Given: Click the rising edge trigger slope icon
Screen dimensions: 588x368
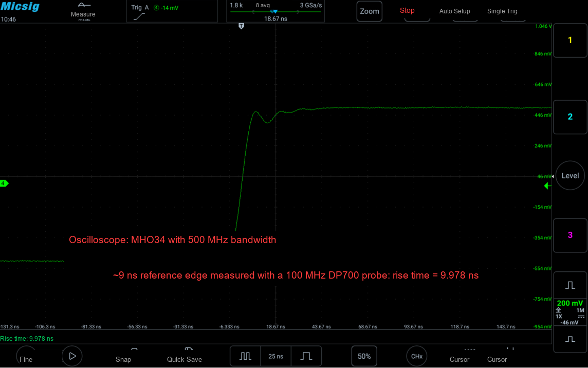Looking at the screenshot, I should click(x=139, y=17).
